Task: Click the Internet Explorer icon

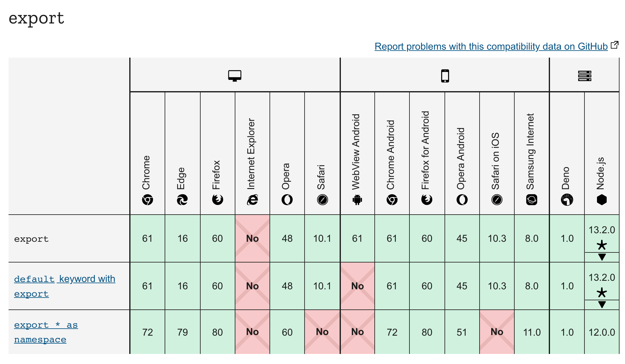Action: pos(252,200)
